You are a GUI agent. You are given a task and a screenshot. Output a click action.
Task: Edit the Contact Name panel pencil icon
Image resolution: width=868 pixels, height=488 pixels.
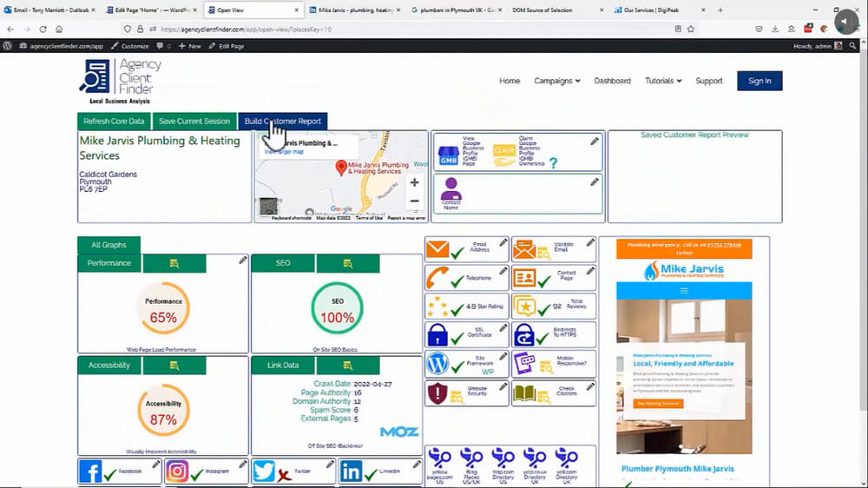point(594,181)
